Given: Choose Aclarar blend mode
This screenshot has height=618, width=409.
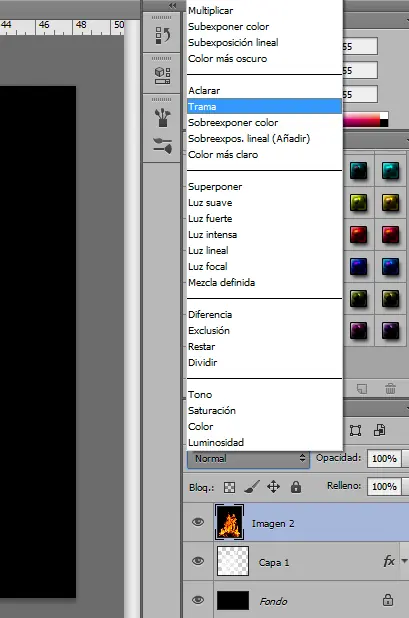Looking at the screenshot, I should coord(264,91).
